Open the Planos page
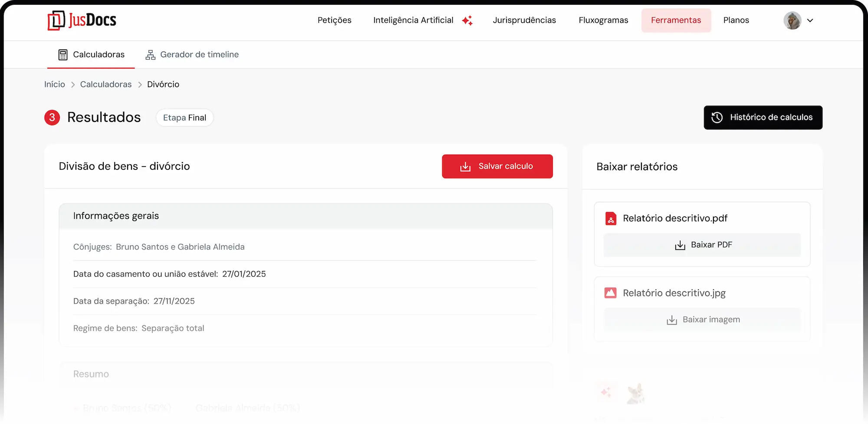868x424 pixels. (x=736, y=20)
